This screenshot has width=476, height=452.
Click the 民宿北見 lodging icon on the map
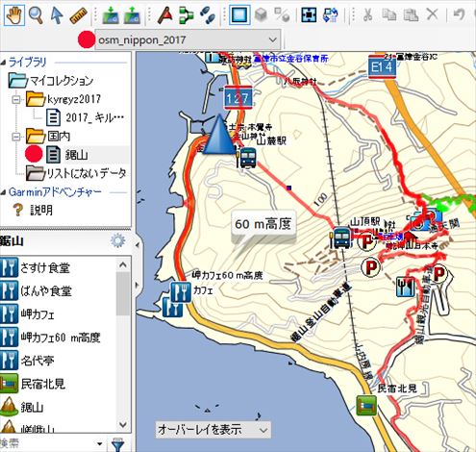366,405
